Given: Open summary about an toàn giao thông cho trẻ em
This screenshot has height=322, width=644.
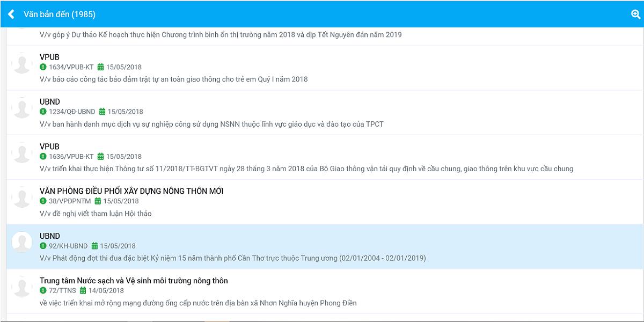Looking at the screenshot, I should pyautogui.click(x=174, y=79).
